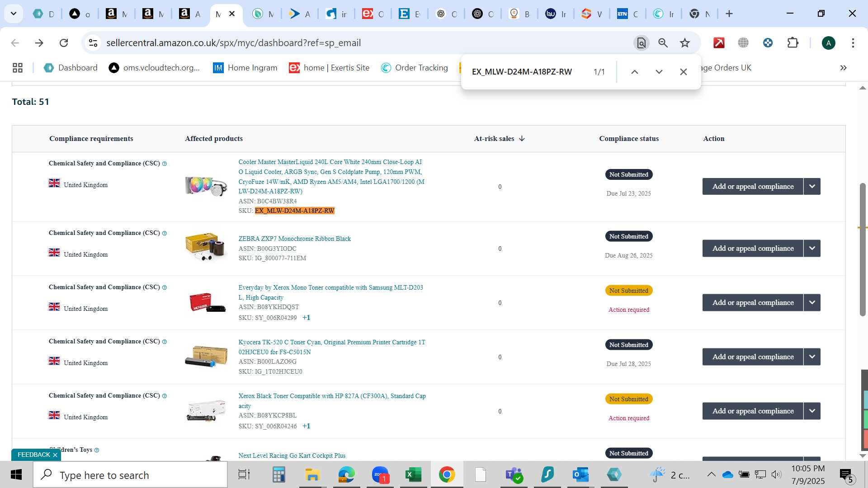
Task: Open Kyocera TK-520 C Toner link
Action: (x=332, y=347)
